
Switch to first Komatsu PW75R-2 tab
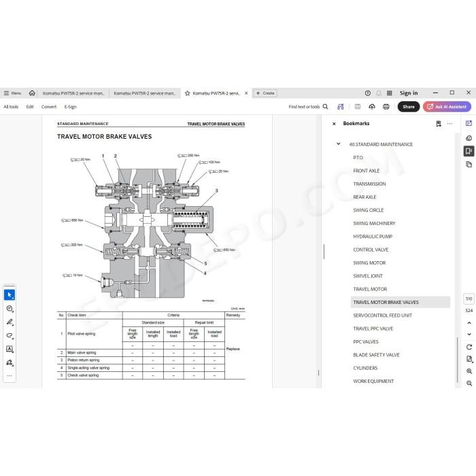click(x=73, y=93)
